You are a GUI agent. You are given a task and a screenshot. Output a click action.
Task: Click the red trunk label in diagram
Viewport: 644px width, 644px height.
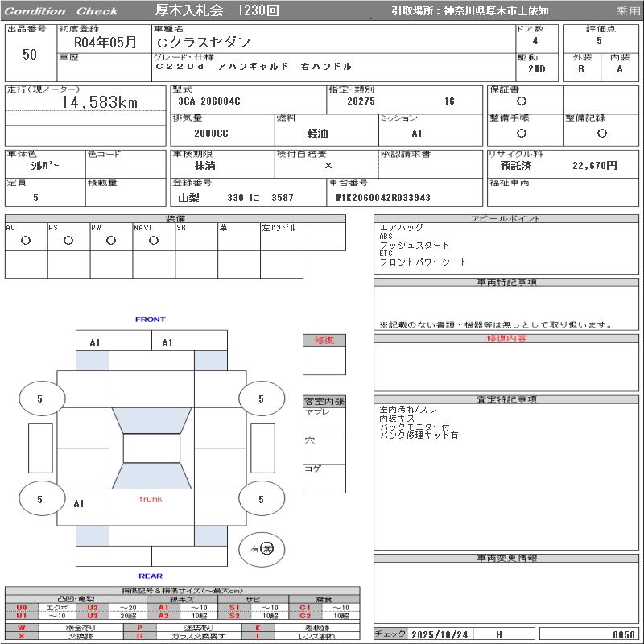[x=151, y=499]
